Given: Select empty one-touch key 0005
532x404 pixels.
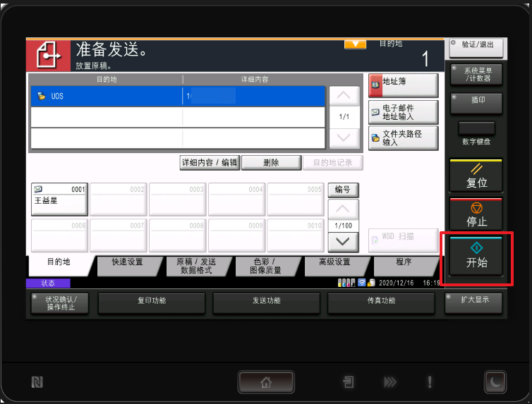Looking at the screenshot, I should click(296, 200).
